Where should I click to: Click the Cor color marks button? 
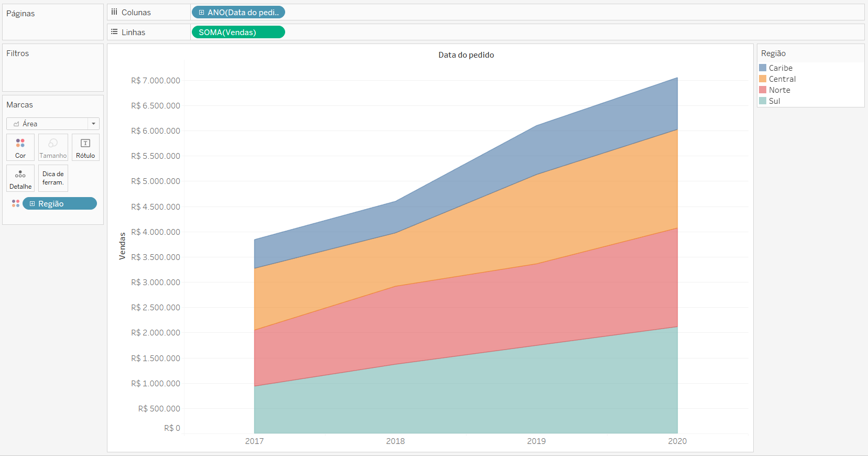pyautogui.click(x=20, y=147)
